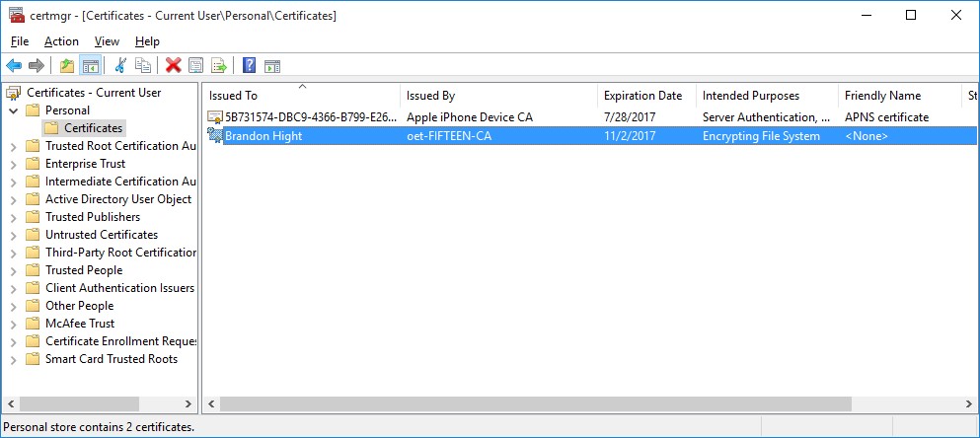Click the red Delete X icon
Image resolution: width=980 pixels, height=438 pixels.
pyautogui.click(x=173, y=66)
